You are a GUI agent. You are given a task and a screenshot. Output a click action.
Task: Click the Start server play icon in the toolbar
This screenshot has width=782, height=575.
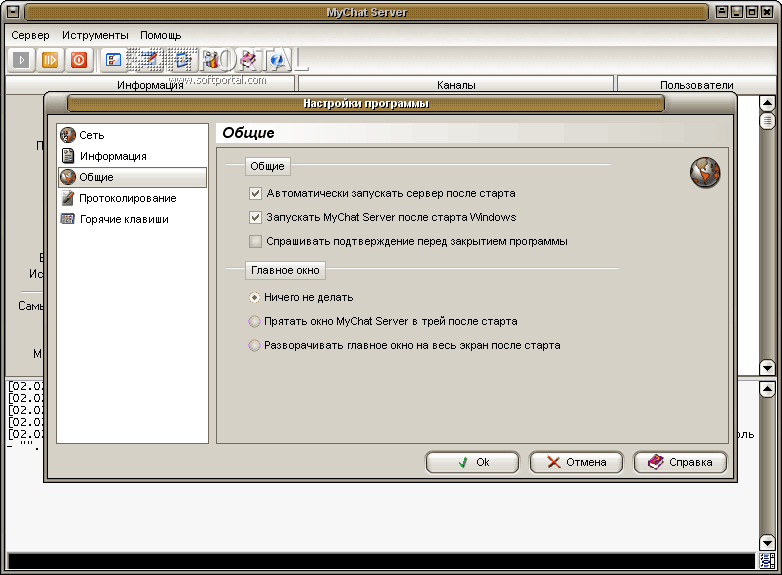pyautogui.click(x=21, y=60)
